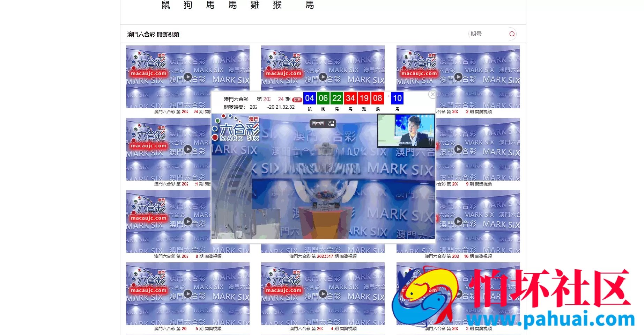Play the video thumbnail captioned 9 期

(458, 149)
